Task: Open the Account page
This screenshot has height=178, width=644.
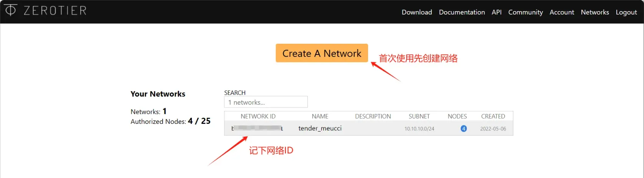Action: [x=562, y=12]
